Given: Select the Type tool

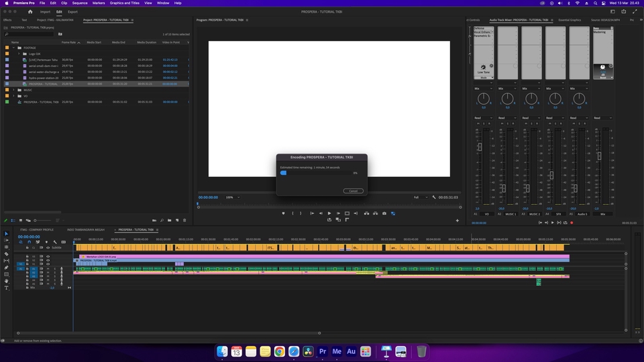Looking at the screenshot, I should point(7,288).
